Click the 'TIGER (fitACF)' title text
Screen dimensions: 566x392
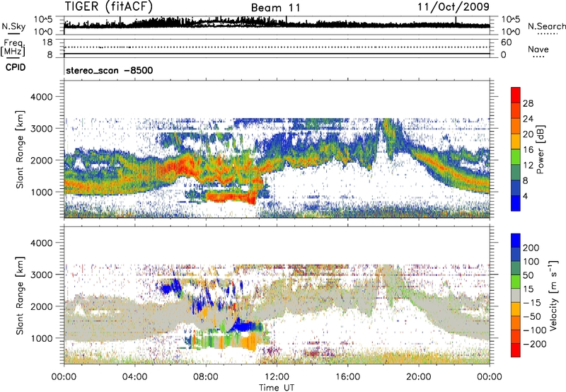(109, 6)
